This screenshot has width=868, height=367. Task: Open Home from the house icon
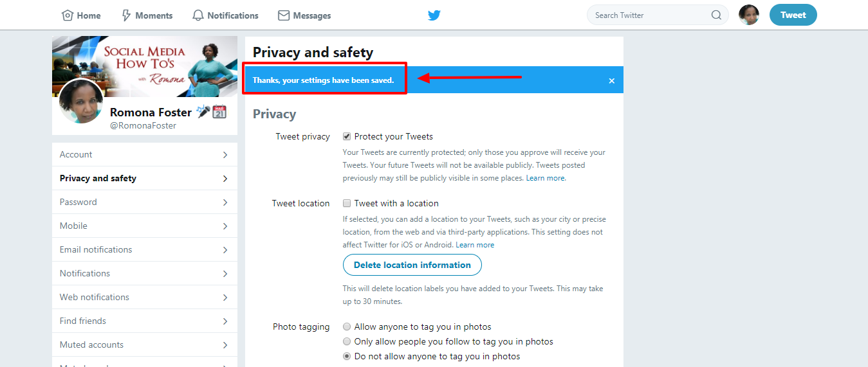pos(67,15)
